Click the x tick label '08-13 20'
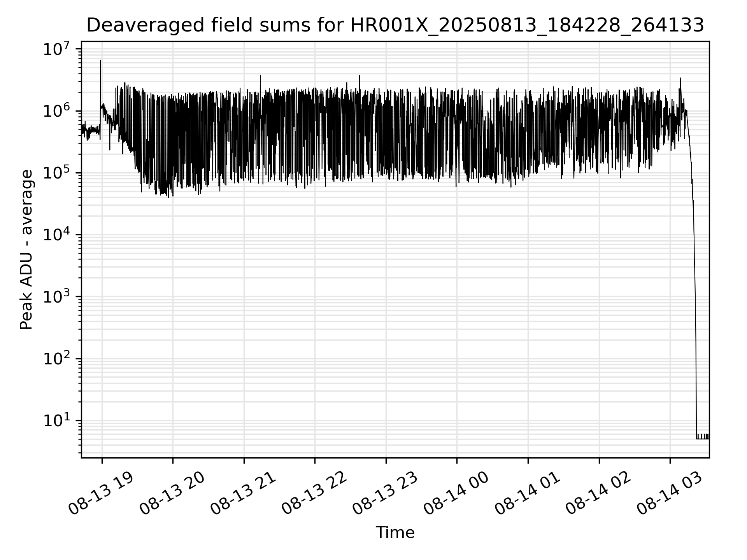The height and width of the screenshot is (560, 747). click(x=172, y=493)
